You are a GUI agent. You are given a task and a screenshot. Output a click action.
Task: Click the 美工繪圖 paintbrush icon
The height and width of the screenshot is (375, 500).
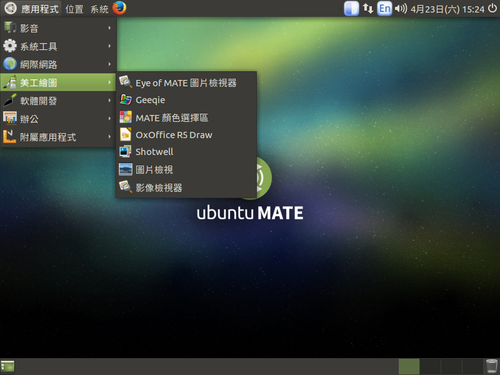[10, 82]
